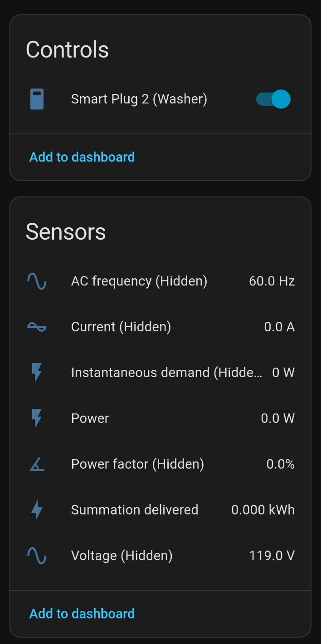This screenshot has height=644, width=321.
Task: Open Summation delivered sensor details
Action: click(134, 510)
